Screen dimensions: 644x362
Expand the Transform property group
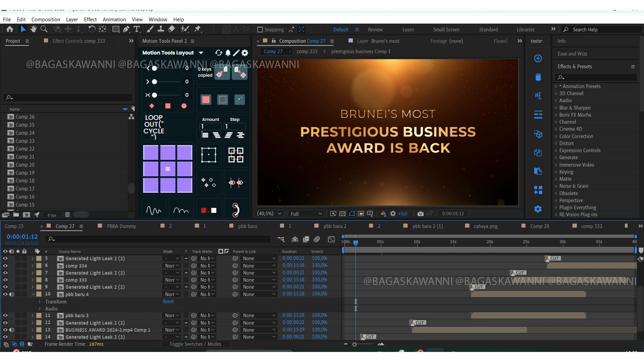[40, 301]
